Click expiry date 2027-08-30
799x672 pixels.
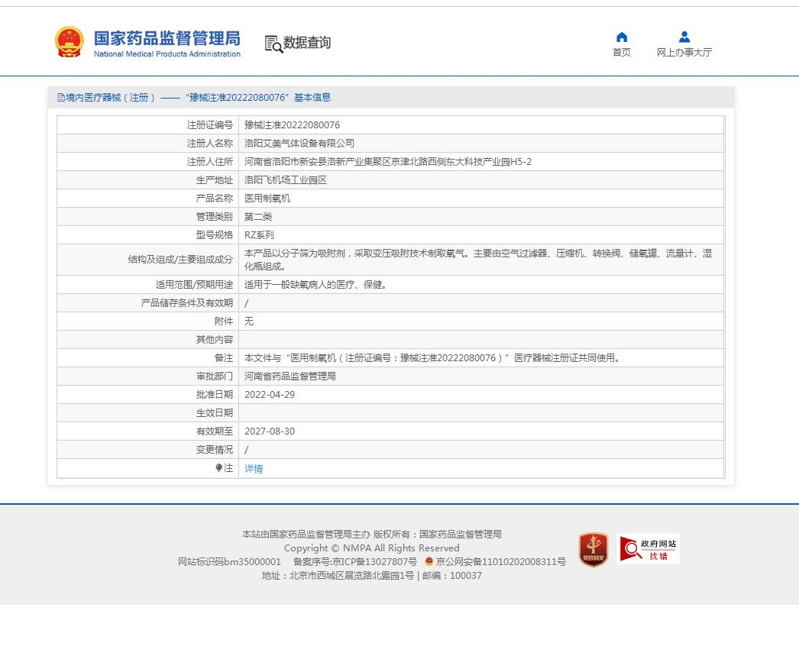(270, 431)
